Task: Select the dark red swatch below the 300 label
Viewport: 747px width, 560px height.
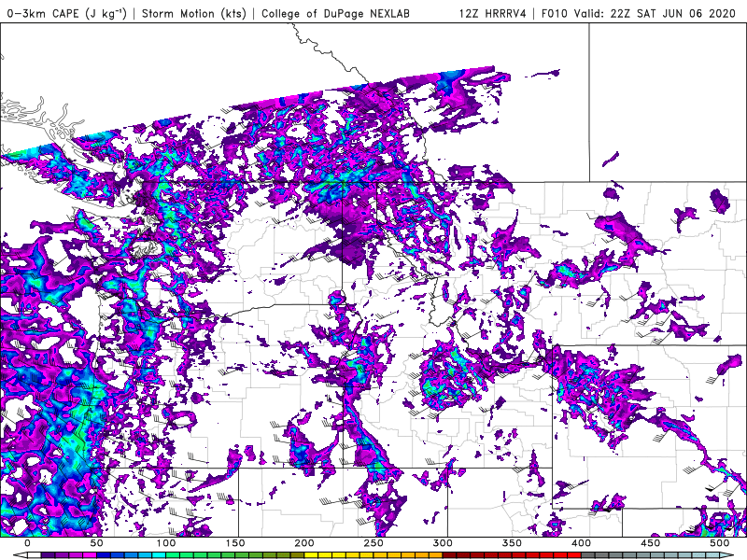Action: (x=449, y=554)
